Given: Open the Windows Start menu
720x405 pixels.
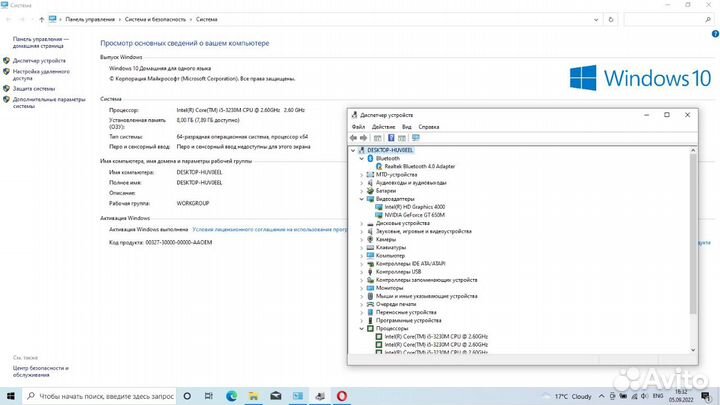Looking at the screenshot, I should click(11, 396).
